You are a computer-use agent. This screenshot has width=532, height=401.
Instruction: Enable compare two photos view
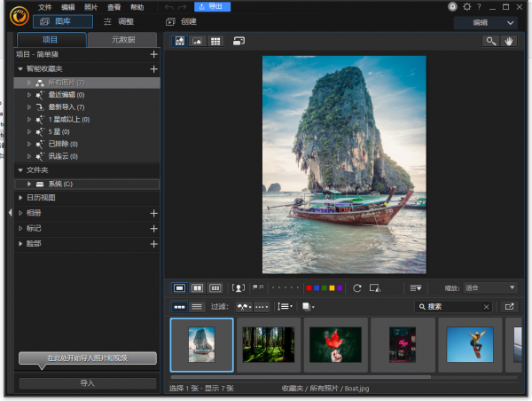(x=197, y=287)
